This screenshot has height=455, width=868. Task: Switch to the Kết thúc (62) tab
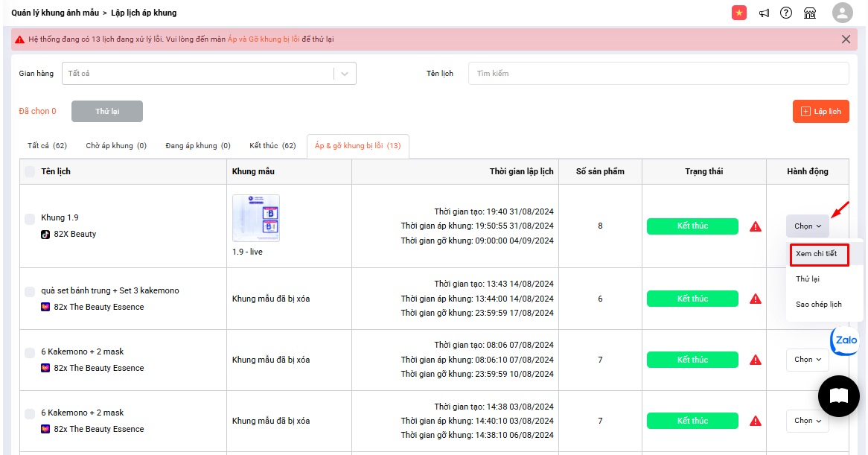coord(272,146)
